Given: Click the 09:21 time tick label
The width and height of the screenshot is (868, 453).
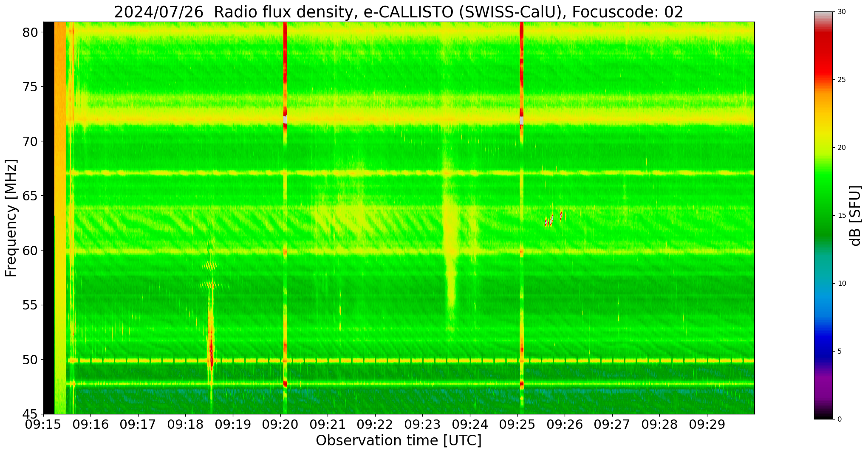Looking at the screenshot, I should click(x=328, y=424).
